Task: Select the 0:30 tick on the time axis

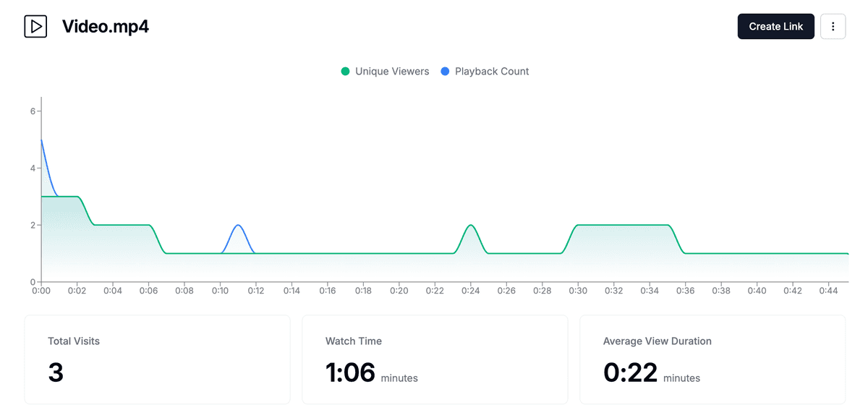Action: pos(578,291)
